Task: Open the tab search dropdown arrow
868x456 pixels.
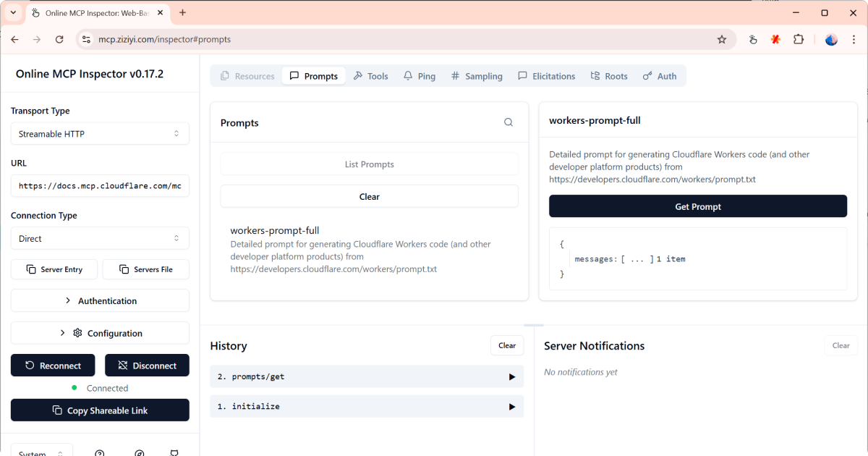Action: 13,12
